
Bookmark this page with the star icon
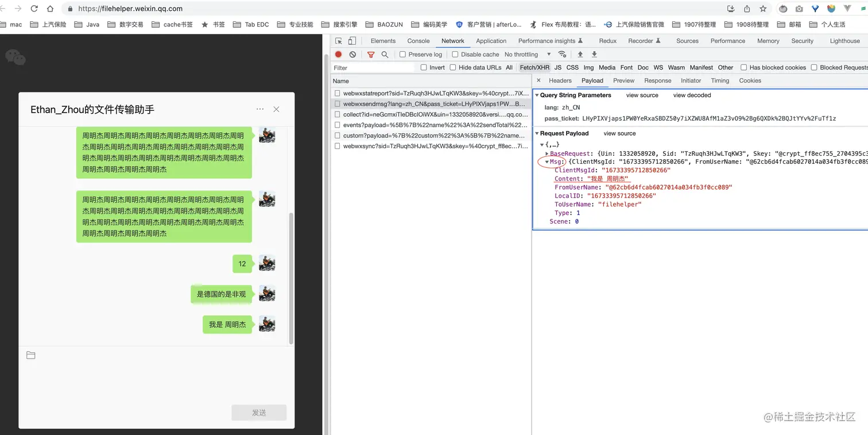pos(763,9)
